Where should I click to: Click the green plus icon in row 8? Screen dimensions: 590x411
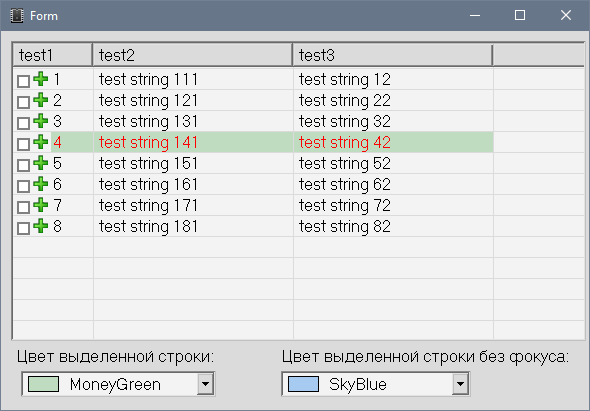click(41, 226)
